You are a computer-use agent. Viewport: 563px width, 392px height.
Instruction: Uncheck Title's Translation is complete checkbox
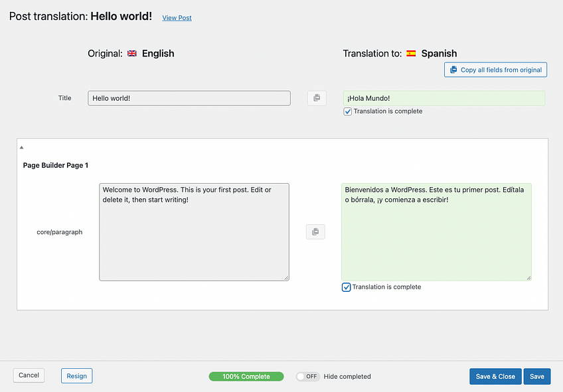click(x=348, y=111)
